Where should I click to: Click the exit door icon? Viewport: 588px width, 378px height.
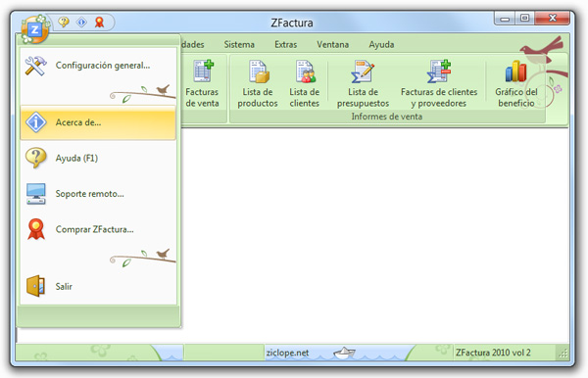pyautogui.click(x=36, y=286)
